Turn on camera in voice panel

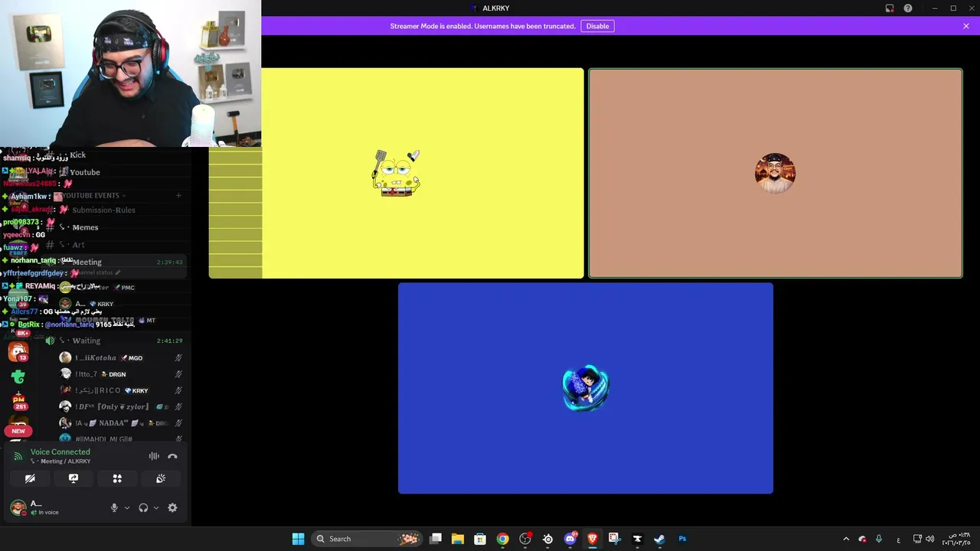point(30,478)
